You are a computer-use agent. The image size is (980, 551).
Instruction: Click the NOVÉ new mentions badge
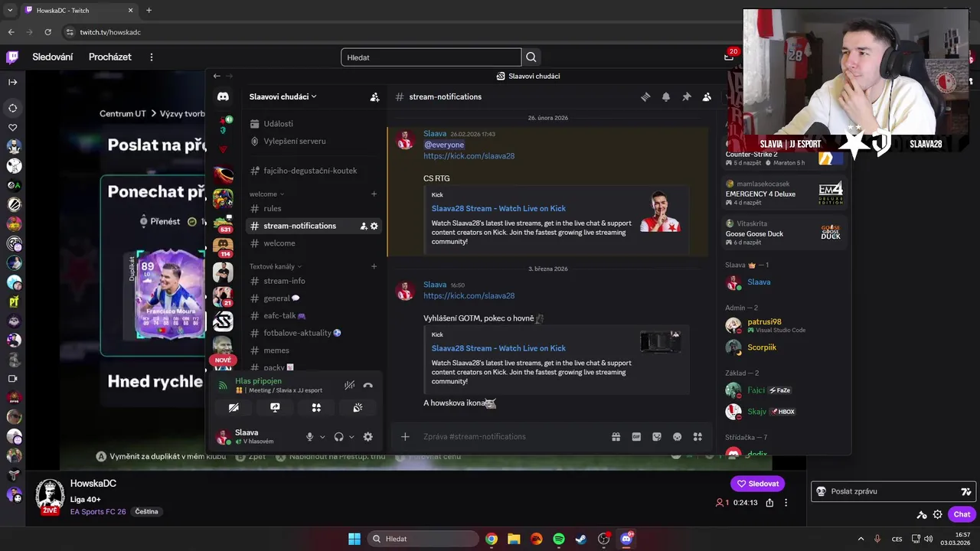pos(223,360)
